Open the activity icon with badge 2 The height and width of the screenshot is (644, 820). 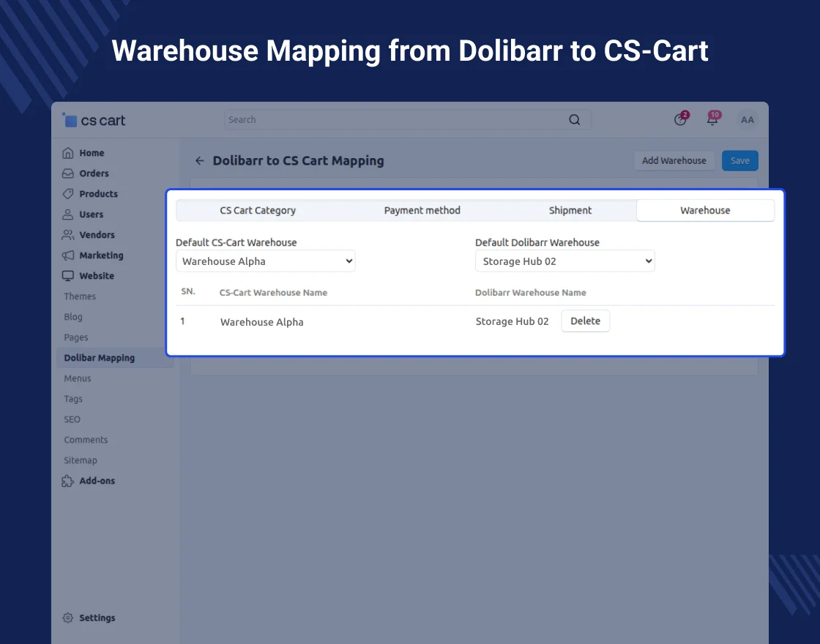680,120
